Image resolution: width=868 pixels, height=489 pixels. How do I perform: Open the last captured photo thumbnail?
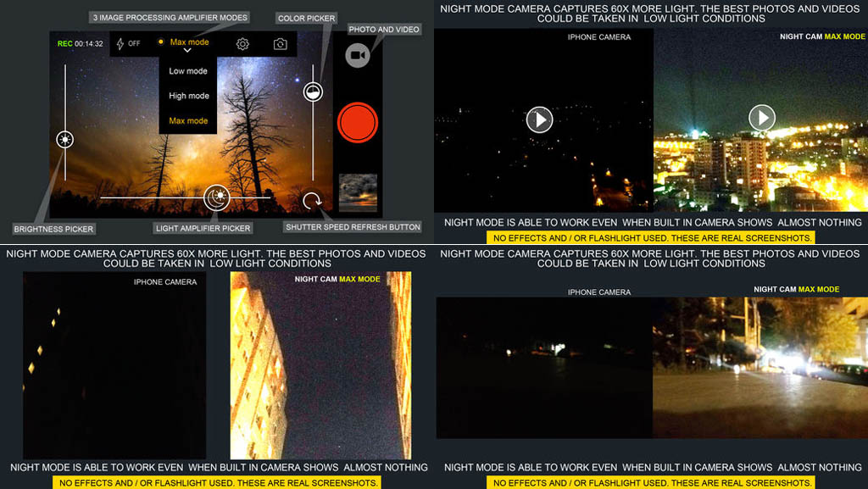pyautogui.click(x=357, y=192)
